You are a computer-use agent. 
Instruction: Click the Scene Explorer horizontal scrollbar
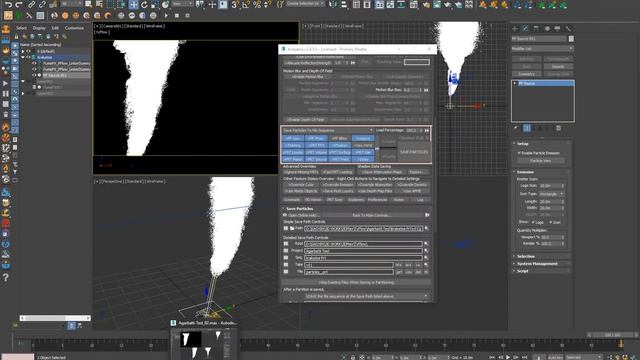(x=55, y=318)
